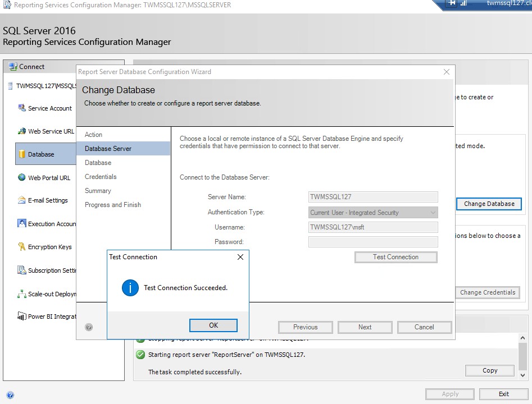Select the Action wizard step
This screenshot has width=532, height=404.
93,135
